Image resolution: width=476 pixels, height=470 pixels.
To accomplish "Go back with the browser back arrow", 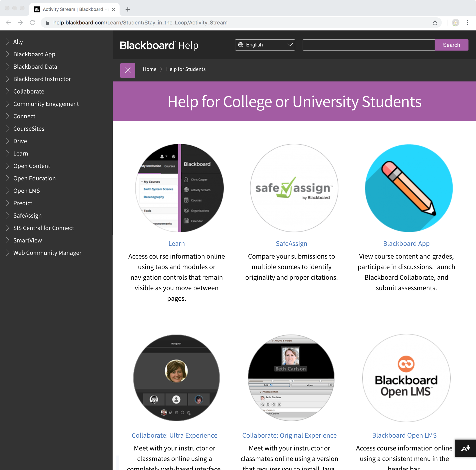I will click(x=8, y=23).
